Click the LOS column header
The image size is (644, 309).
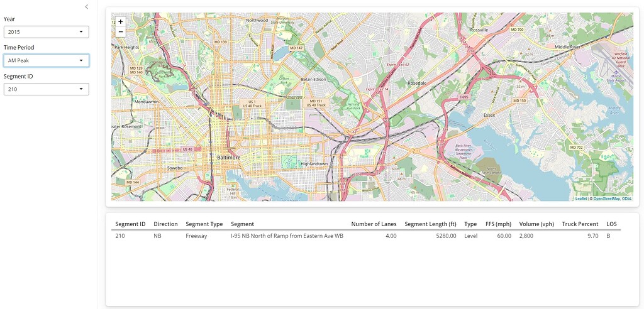point(611,224)
